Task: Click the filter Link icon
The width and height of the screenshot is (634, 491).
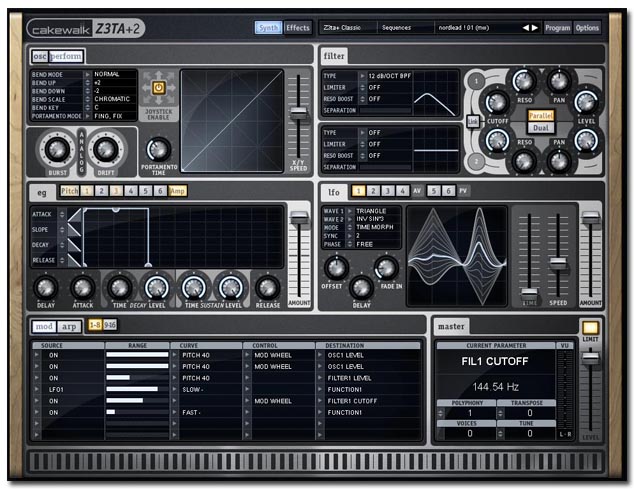Action: click(x=473, y=121)
